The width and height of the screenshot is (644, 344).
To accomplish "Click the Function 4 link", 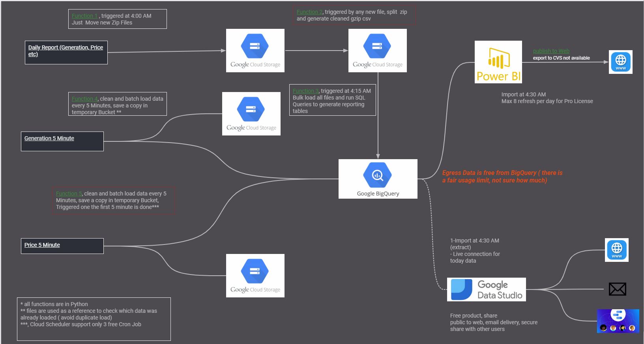I will click(x=84, y=99).
